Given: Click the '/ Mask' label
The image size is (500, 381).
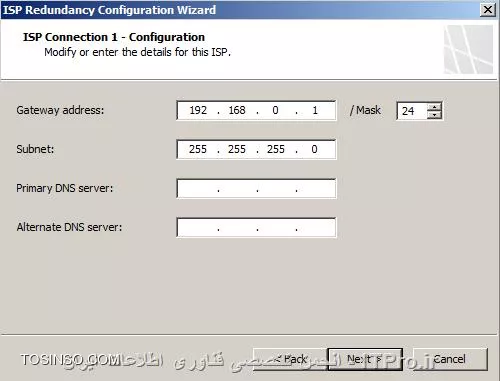Looking at the screenshot, I should point(365,110).
